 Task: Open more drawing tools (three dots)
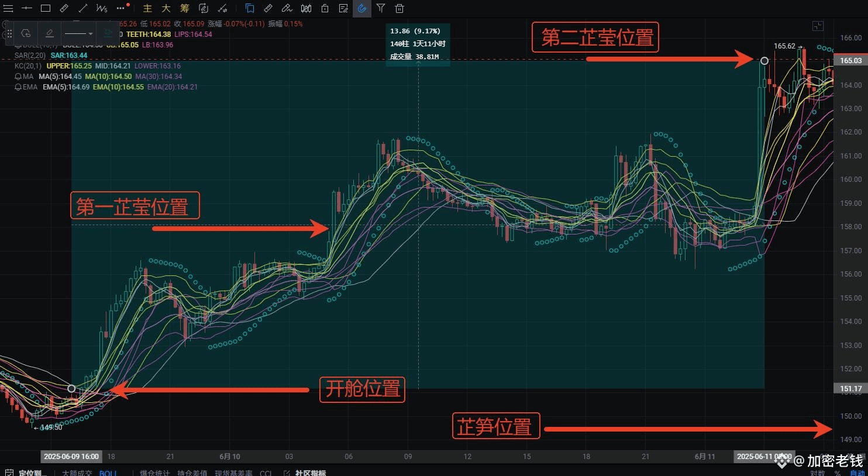[121, 8]
